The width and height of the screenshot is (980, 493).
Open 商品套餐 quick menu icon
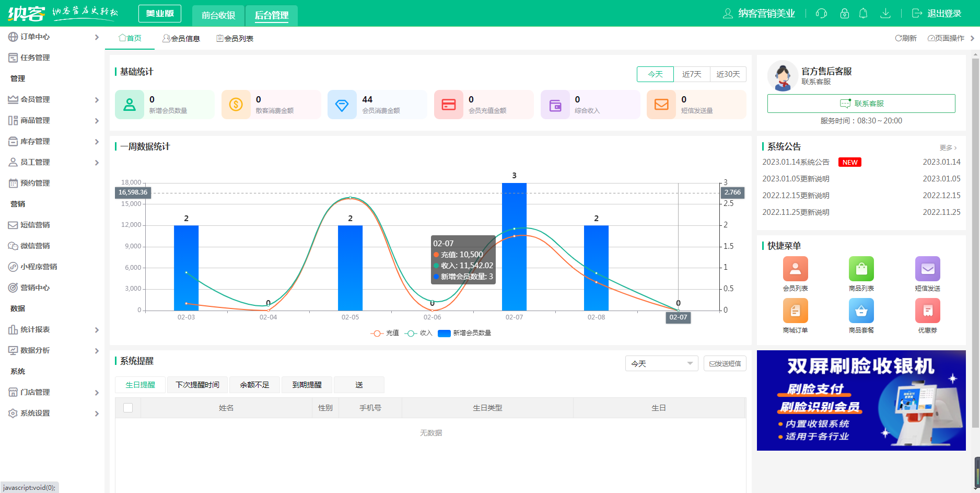pos(861,311)
